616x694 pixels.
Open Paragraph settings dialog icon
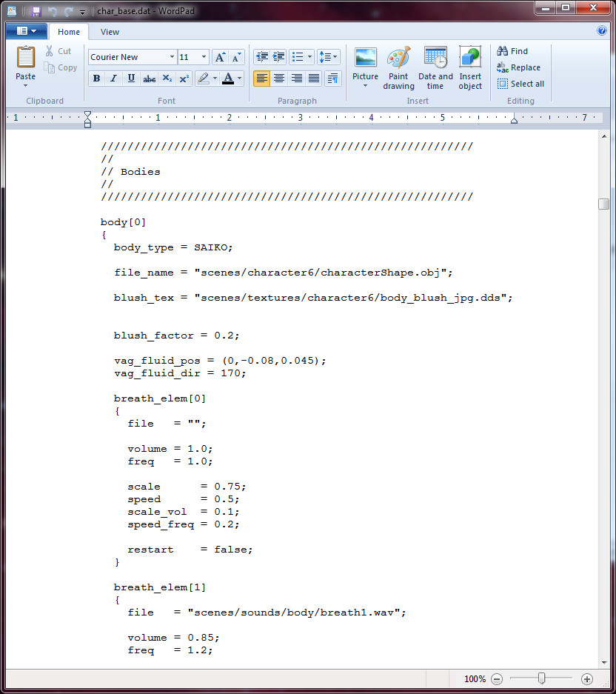pyautogui.click(x=332, y=79)
